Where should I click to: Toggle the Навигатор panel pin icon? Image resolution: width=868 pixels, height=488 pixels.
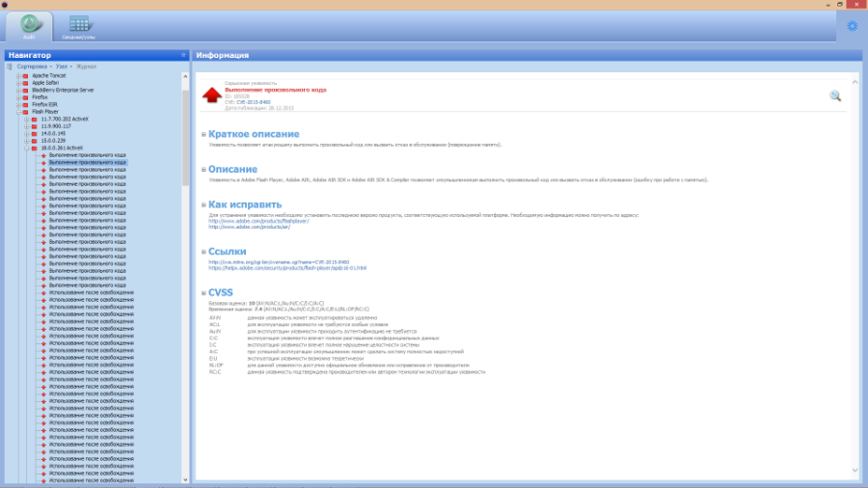coord(183,55)
